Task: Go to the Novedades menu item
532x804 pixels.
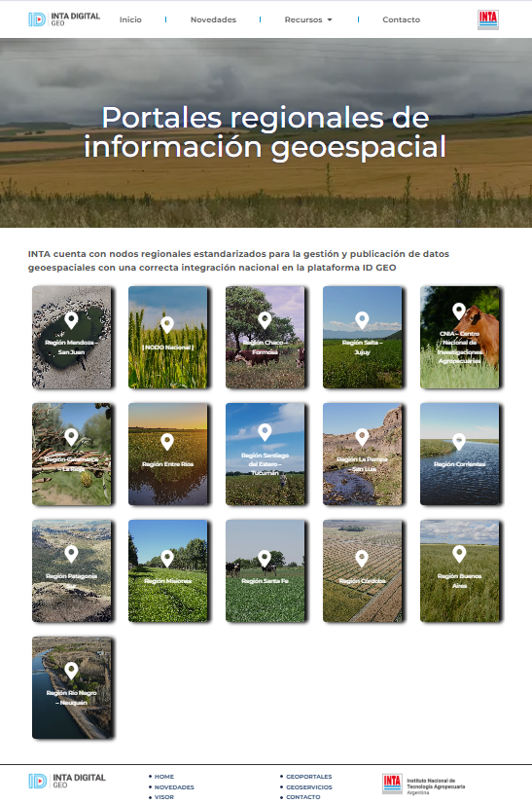Action: pos(213,19)
